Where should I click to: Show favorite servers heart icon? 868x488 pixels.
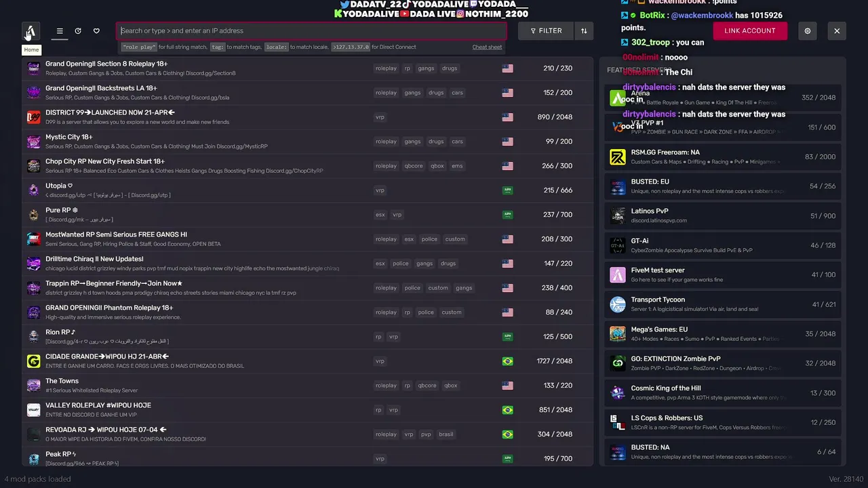pos(96,31)
